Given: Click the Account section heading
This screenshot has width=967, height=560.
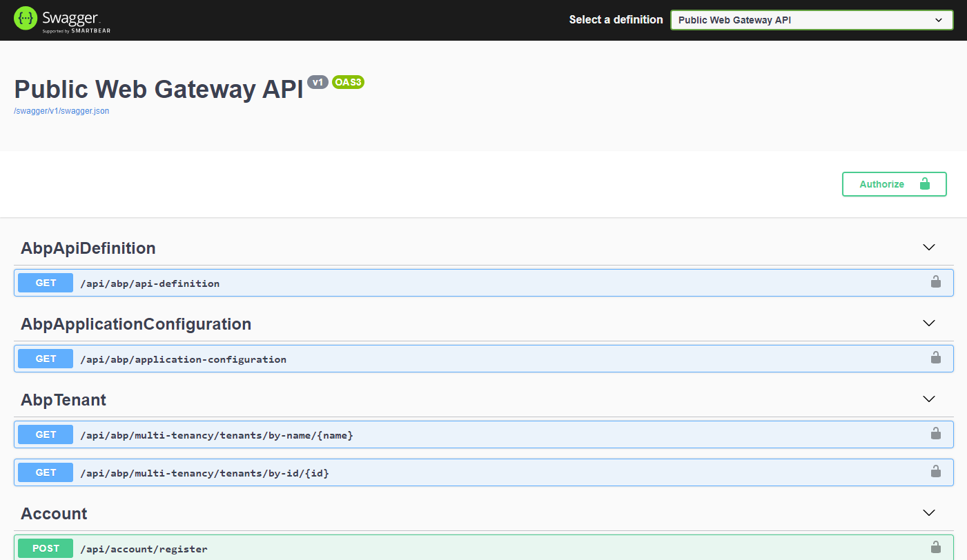Looking at the screenshot, I should (x=54, y=514).
